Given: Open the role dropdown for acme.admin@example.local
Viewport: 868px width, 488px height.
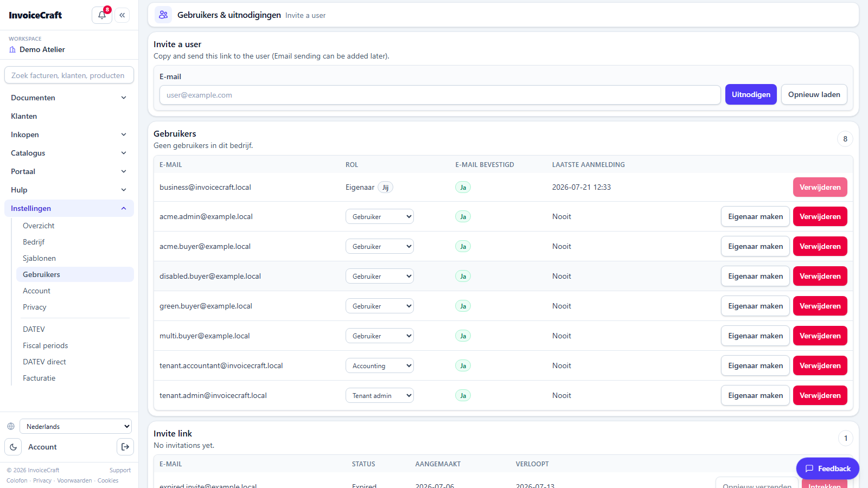Looking at the screenshot, I should [379, 216].
